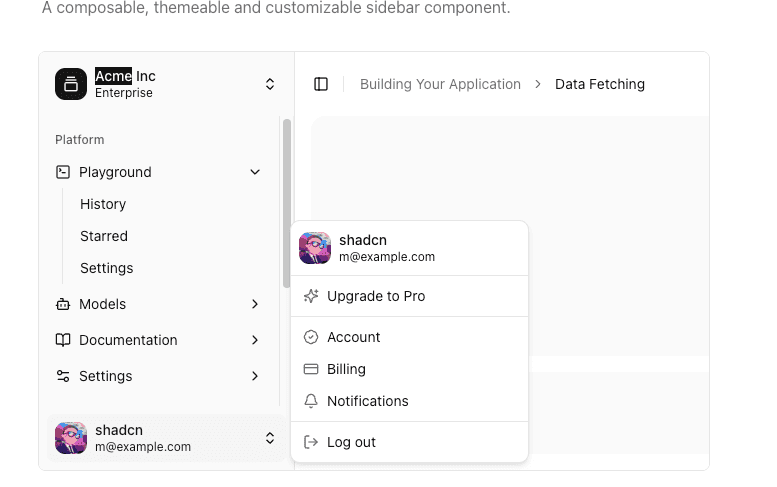The width and height of the screenshot is (777, 487).
Task: Click the Building Your Application breadcrumb
Action: click(440, 84)
